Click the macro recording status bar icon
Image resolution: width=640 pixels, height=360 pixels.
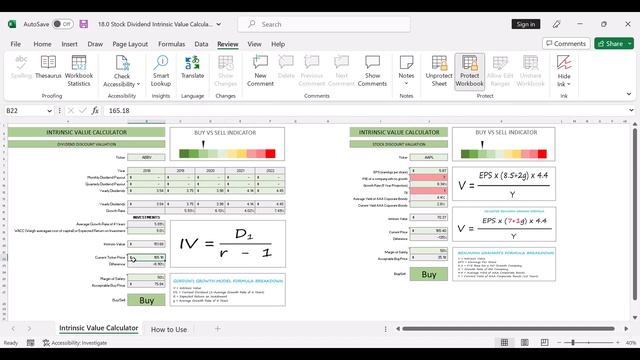31,343
